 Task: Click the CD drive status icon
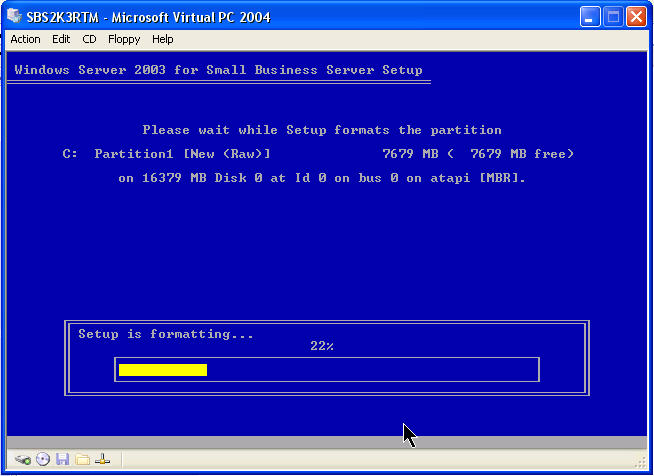click(43, 459)
